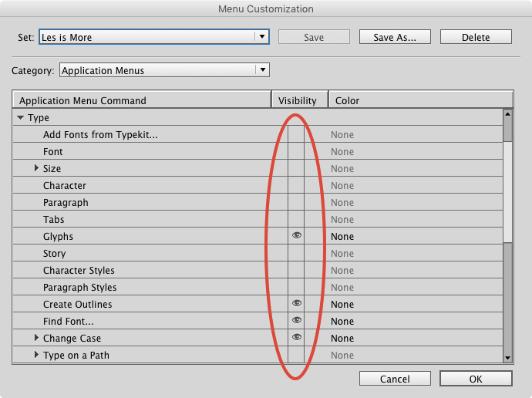Delete the current menu set

click(x=476, y=37)
